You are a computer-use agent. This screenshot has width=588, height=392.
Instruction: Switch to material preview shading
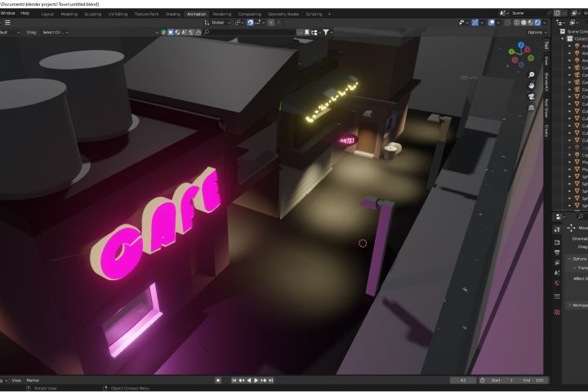pyautogui.click(x=531, y=23)
